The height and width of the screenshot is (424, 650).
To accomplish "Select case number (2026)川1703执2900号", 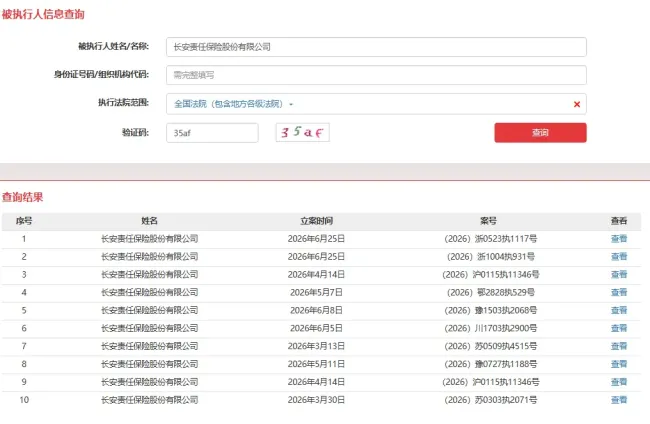I will (491, 328).
